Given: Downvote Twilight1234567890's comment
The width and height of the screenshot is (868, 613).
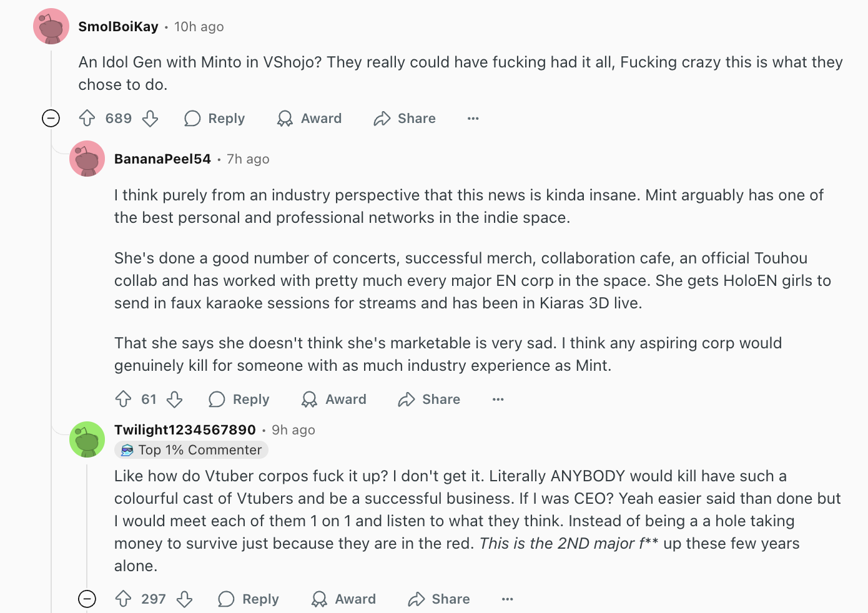Looking at the screenshot, I should coord(184,599).
